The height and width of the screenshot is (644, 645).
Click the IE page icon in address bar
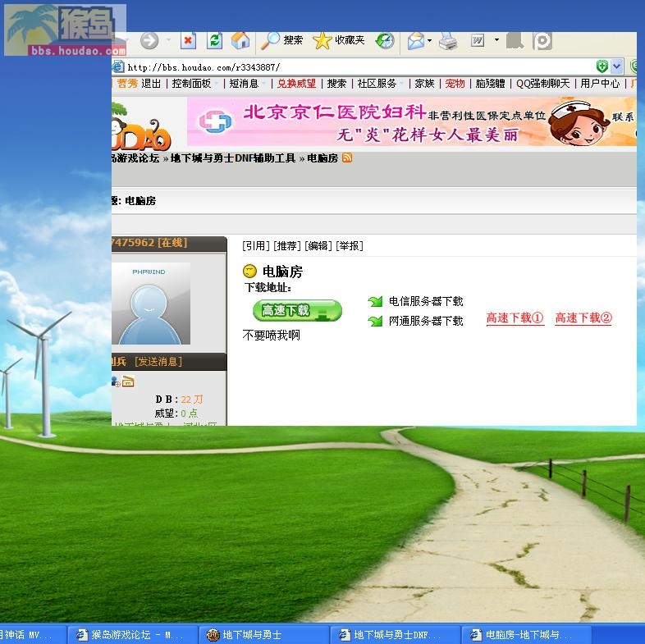(x=118, y=66)
